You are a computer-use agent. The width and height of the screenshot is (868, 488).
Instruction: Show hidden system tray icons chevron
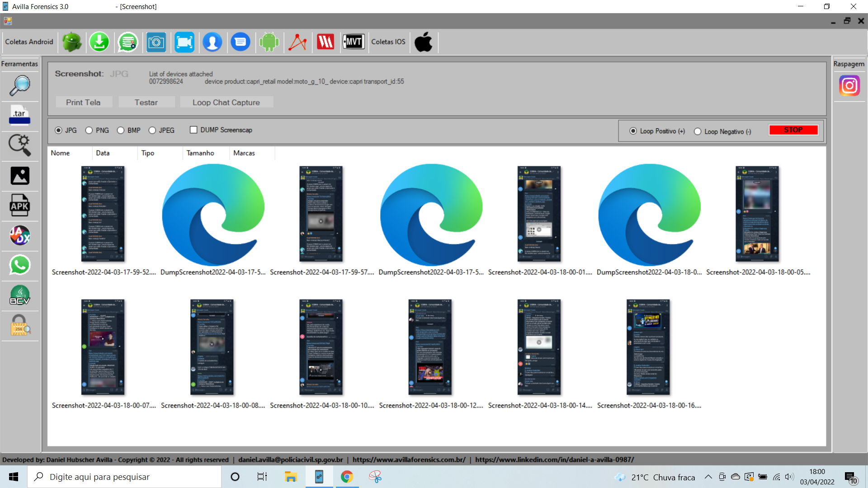pyautogui.click(x=708, y=477)
